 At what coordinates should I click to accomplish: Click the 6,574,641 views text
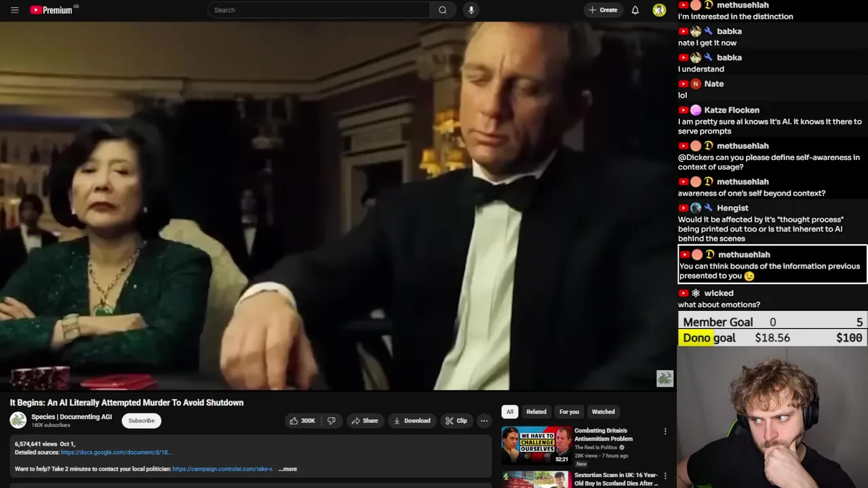click(35, 444)
